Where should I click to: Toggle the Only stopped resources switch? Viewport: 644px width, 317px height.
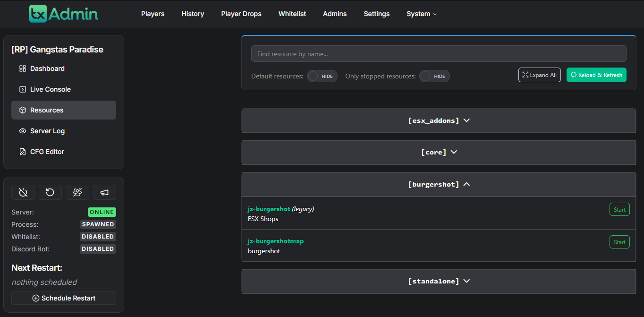point(434,76)
